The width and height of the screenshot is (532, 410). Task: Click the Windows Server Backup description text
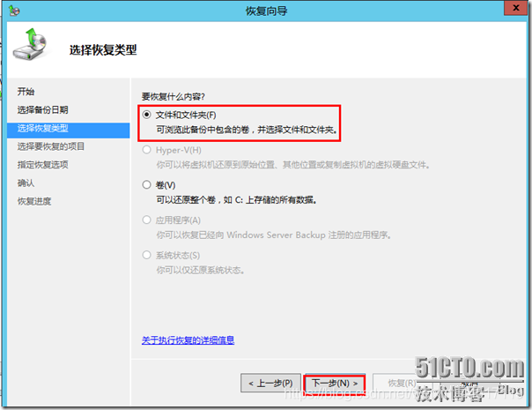(x=274, y=235)
